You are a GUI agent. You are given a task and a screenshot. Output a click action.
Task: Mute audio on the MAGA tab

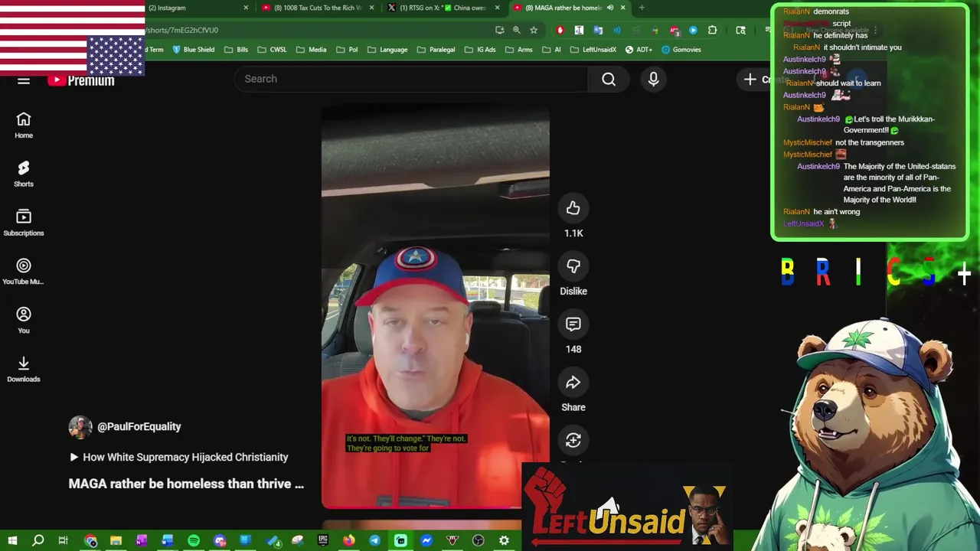pyautogui.click(x=610, y=8)
